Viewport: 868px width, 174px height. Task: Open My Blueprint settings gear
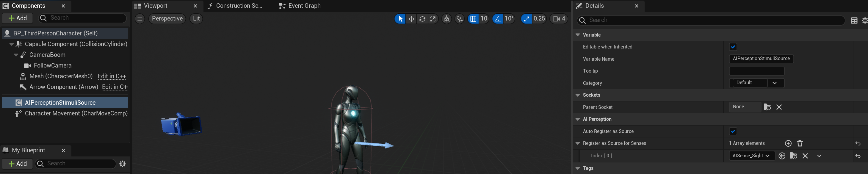123,164
